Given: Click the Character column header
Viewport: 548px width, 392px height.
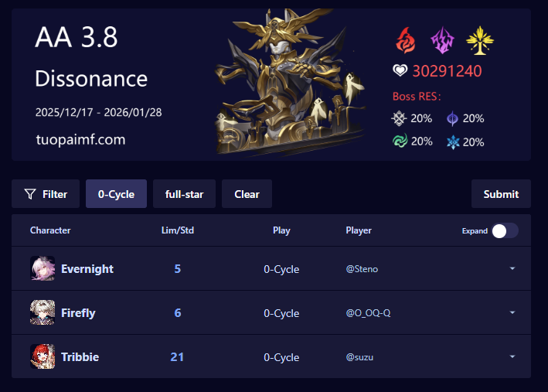Looking at the screenshot, I should click(x=50, y=230).
